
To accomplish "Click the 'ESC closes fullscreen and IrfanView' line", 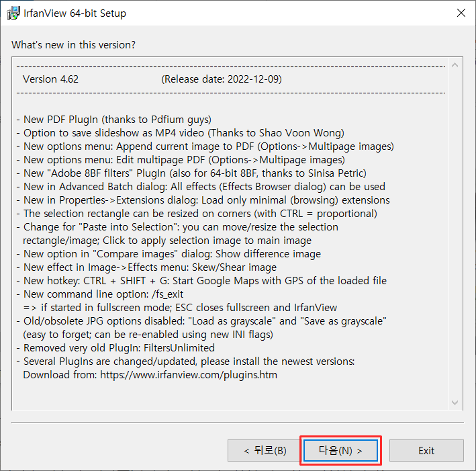I will [180, 308].
